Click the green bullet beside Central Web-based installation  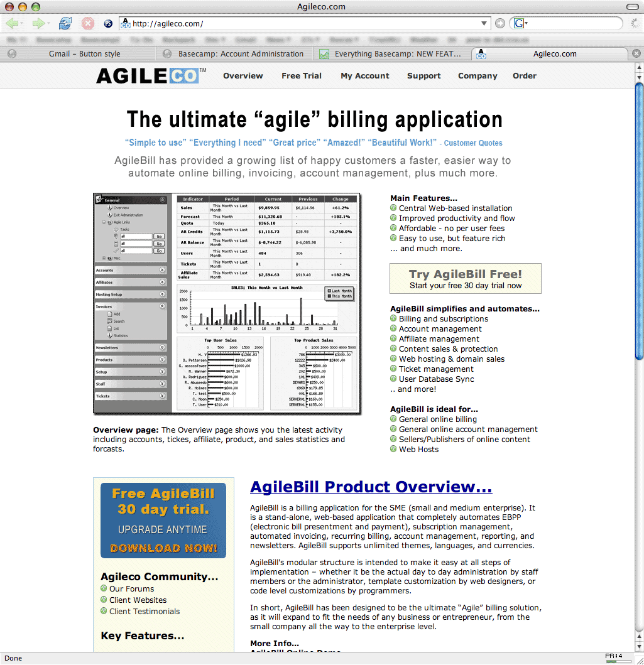click(393, 208)
